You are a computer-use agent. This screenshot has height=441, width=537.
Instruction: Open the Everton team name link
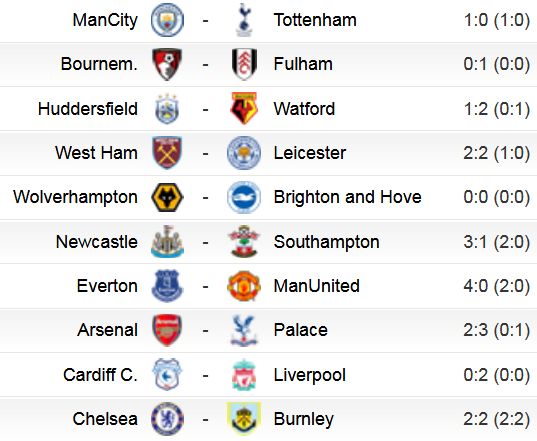107,286
